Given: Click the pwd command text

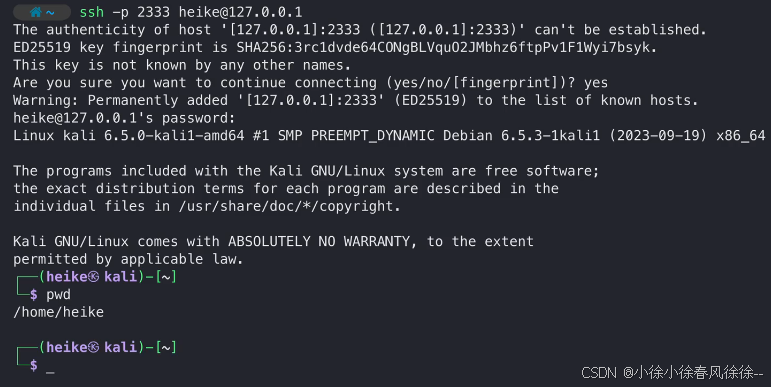Looking at the screenshot, I should pyautogui.click(x=59, y=295).
